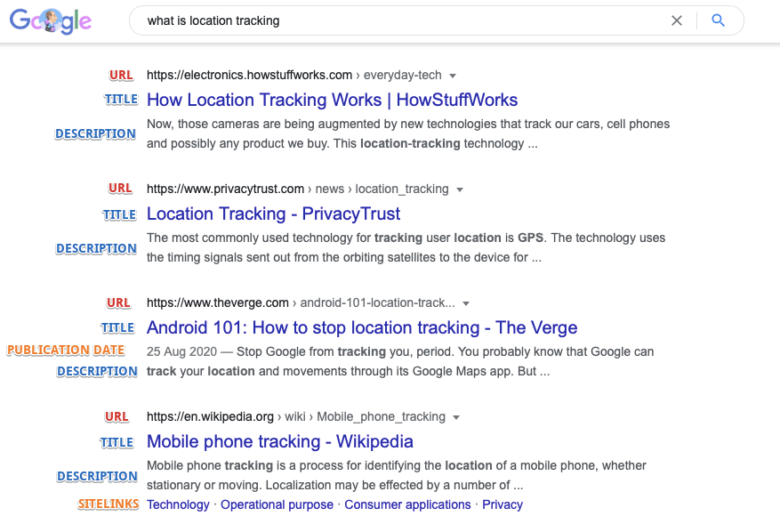Click the 'Operational purpose' sitelink

pyautogui.click(x=277, y=504)
